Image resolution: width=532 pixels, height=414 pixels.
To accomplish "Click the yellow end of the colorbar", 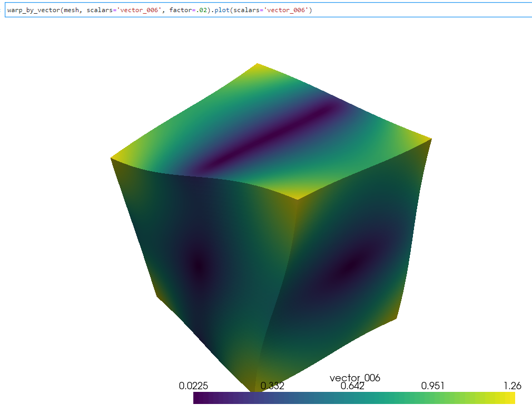I will [x=509, y=398].
